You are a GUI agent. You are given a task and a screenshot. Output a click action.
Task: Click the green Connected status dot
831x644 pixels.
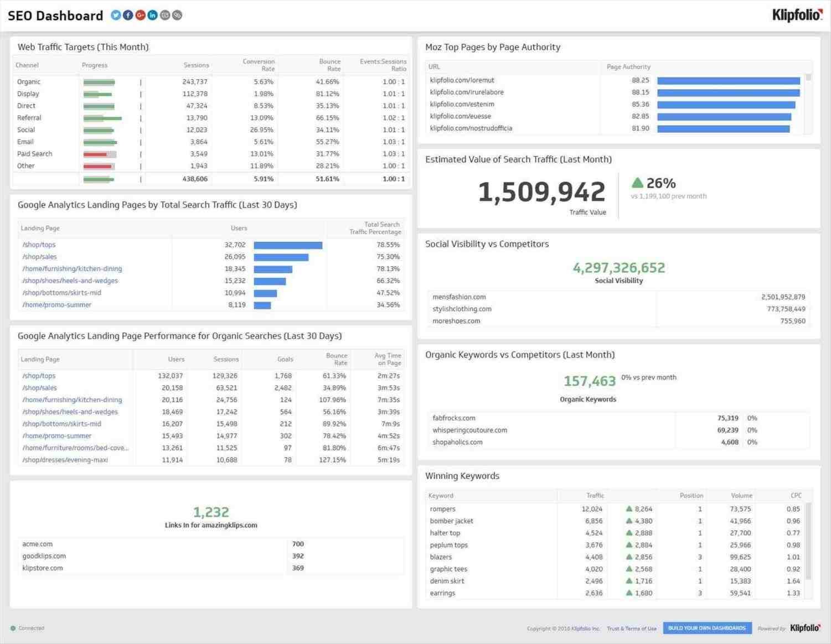pyautogui.click(x=13, y=628)
